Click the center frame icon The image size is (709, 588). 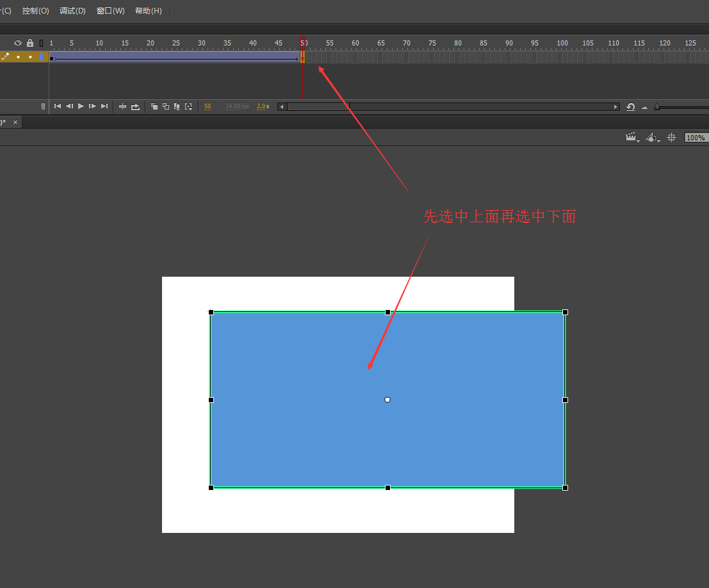[122, 107]
